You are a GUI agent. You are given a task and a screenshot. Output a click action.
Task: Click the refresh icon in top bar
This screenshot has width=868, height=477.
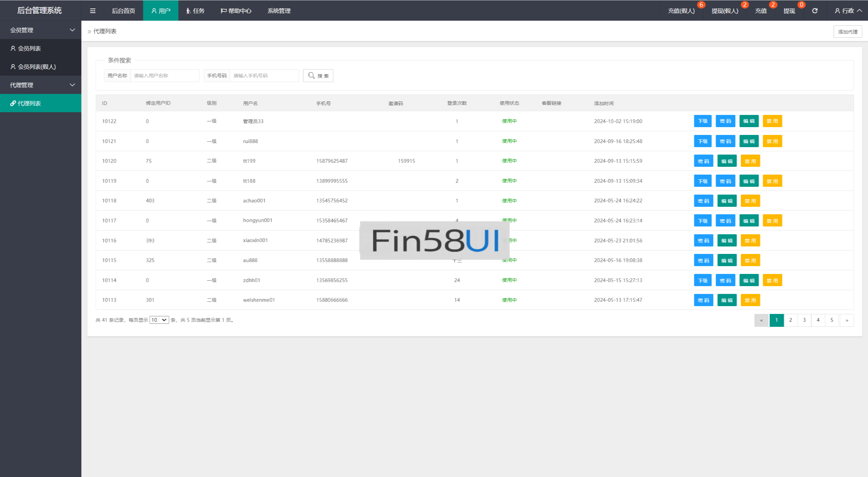(815, 11)
